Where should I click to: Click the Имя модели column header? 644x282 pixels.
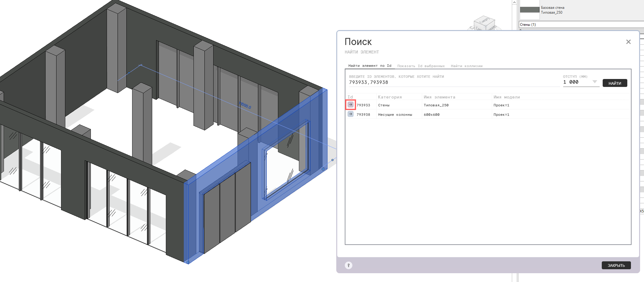pos(506,97)
